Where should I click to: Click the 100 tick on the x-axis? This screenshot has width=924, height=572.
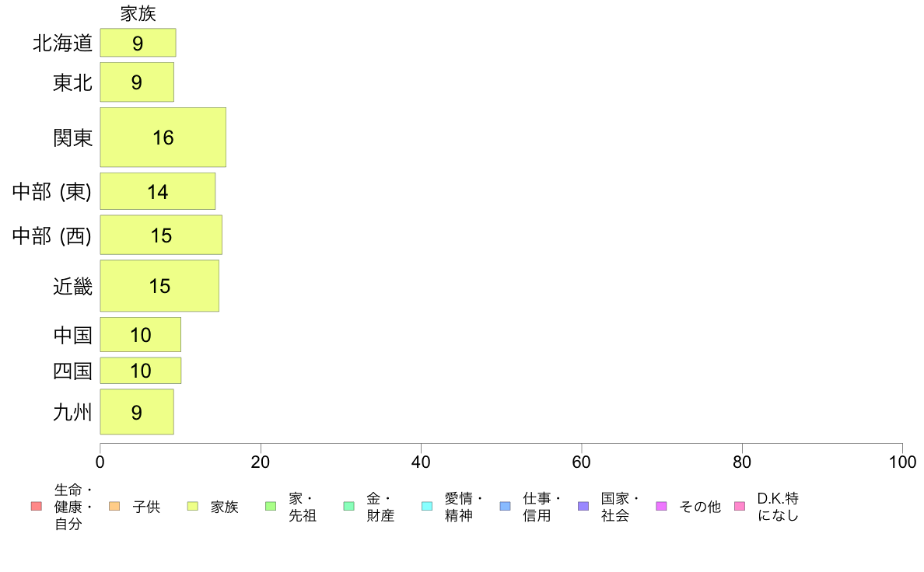click(x=902, y=462)
